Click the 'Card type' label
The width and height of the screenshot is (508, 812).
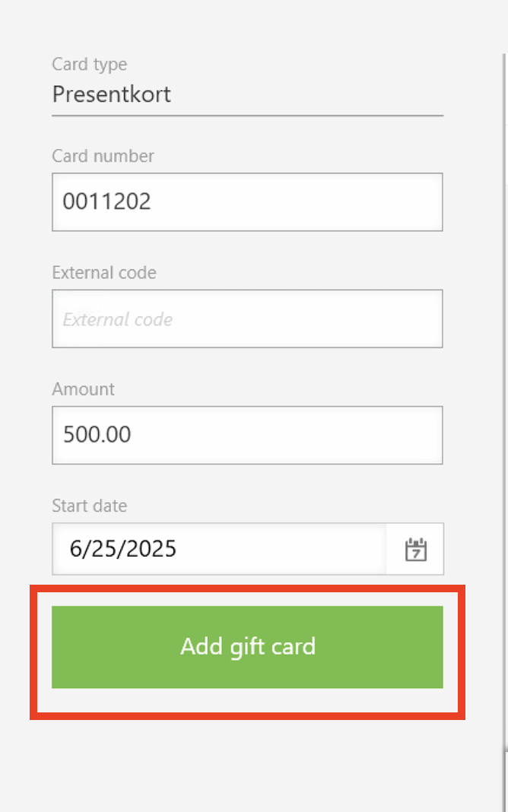pyautogui.click(x=90, y=64)
